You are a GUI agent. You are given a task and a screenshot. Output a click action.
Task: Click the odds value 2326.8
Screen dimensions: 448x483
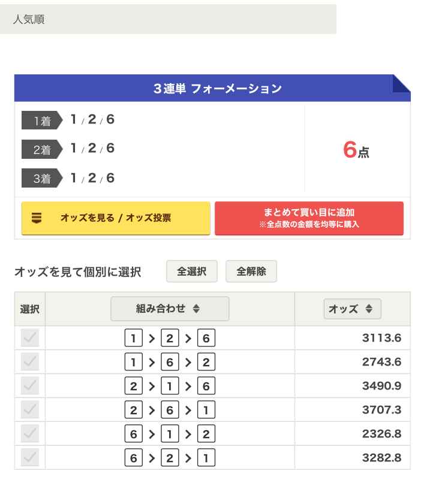tap(381, 434)
